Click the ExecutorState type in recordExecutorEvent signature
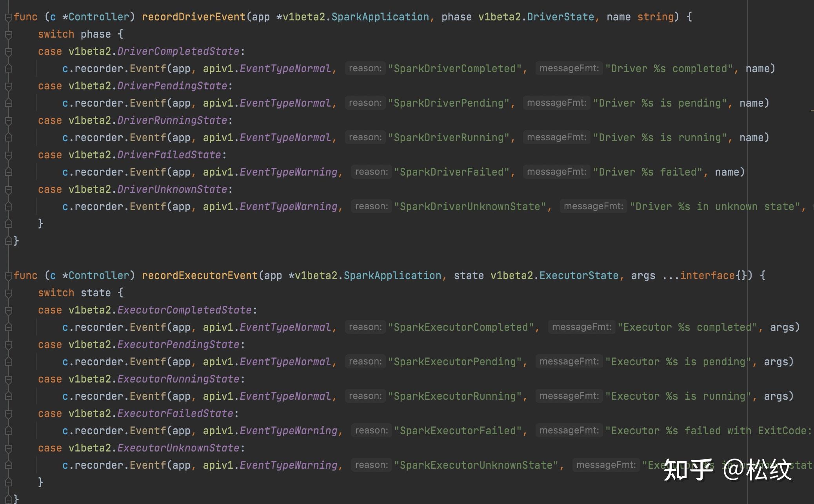Screen dimensions: 814x504 tap(579, 276)
